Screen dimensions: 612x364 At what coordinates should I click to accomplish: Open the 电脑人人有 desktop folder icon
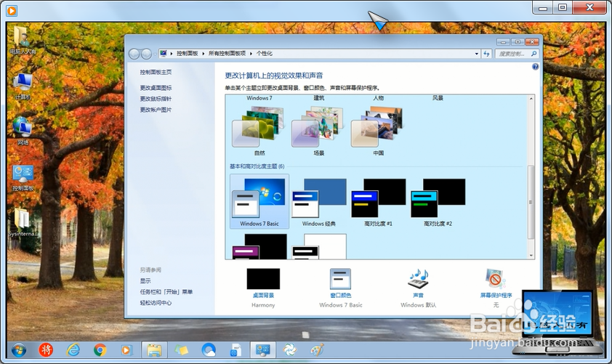(23, 40)
